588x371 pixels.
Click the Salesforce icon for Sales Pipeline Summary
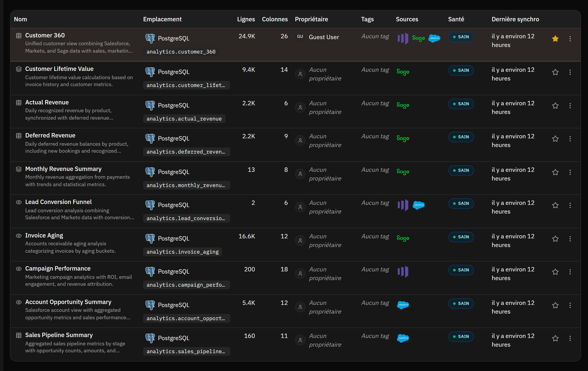coord(403,338)
